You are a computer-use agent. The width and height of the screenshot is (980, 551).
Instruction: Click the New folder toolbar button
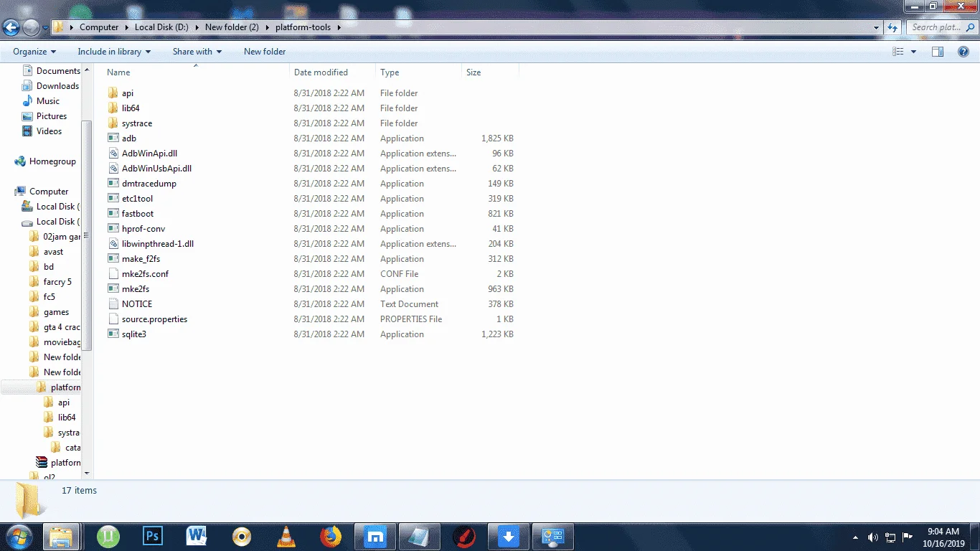pyautogui.click(x=265, y=52)
